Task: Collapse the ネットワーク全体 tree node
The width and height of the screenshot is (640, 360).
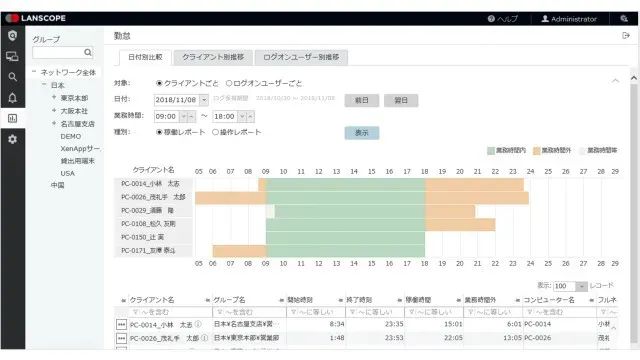Action: [x=34, y=72]
